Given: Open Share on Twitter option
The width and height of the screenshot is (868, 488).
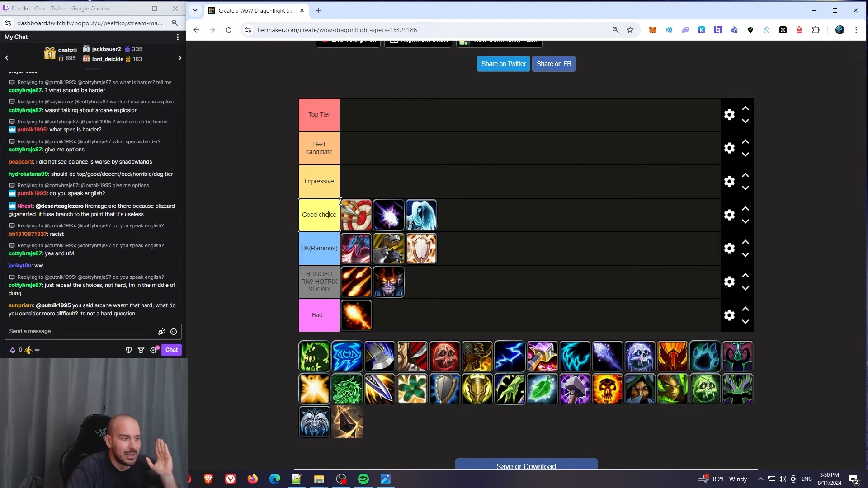Looking at the screenshot, I should (503, 64).
